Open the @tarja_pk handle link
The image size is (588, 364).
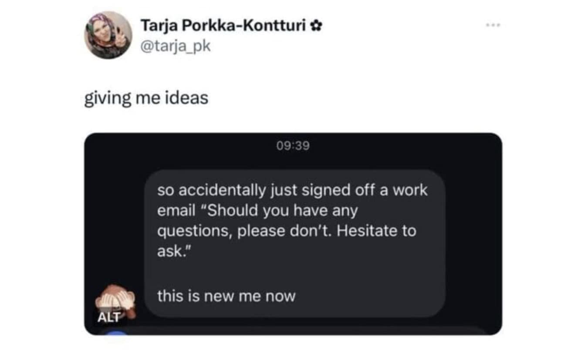point(176,46)
